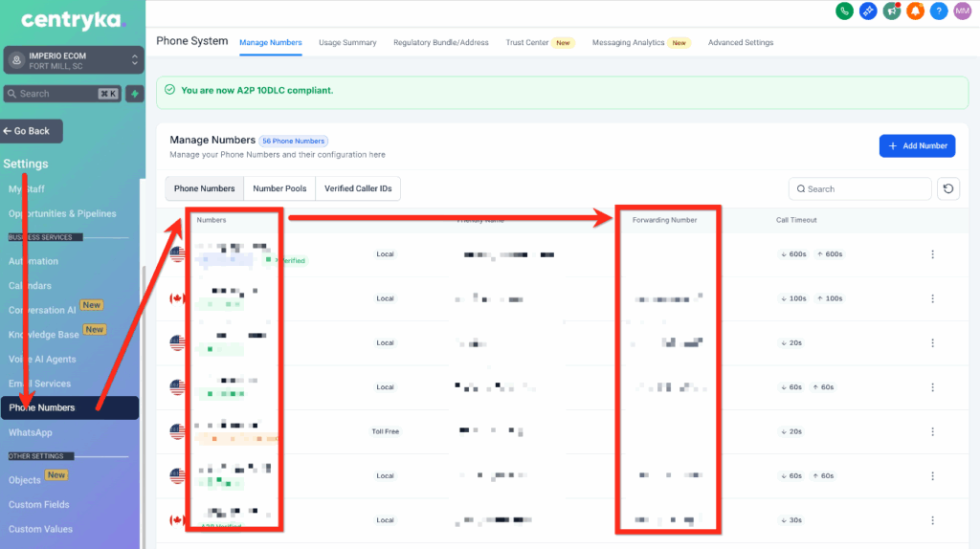
Task: Click the refresh icon beside table search
Action: (x=947, y=188)
